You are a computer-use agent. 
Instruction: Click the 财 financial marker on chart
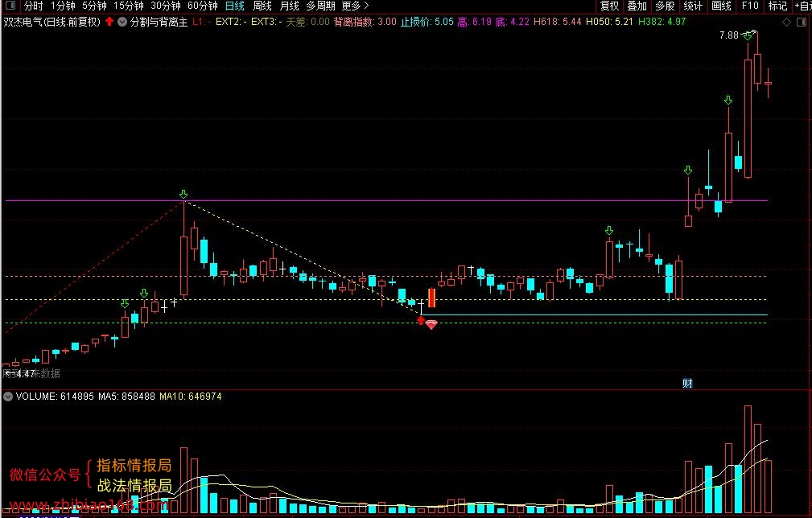click(687, 384)
